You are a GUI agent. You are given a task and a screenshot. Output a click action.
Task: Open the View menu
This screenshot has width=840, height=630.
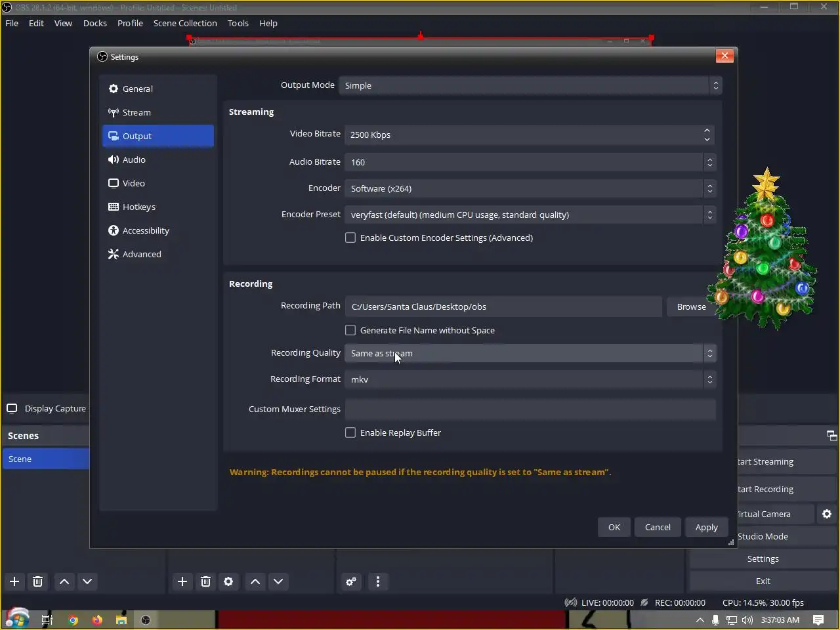coord(63,23)
